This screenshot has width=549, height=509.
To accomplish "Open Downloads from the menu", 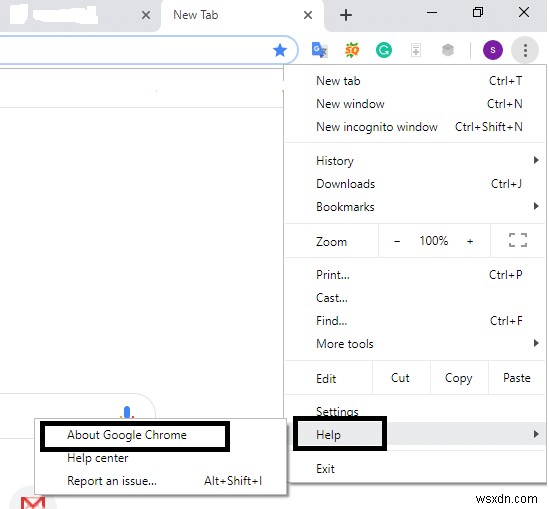I will 415,184.
